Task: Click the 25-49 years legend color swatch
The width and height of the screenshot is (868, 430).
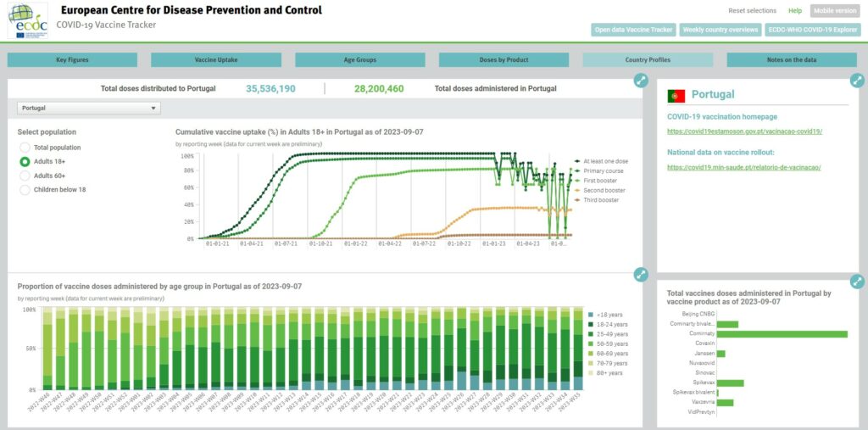Action: (x=590, y=334)
